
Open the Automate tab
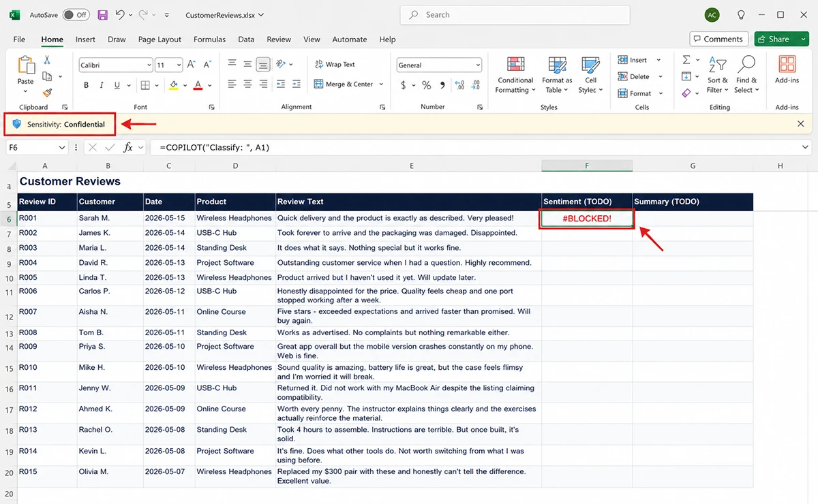point(349,40)
